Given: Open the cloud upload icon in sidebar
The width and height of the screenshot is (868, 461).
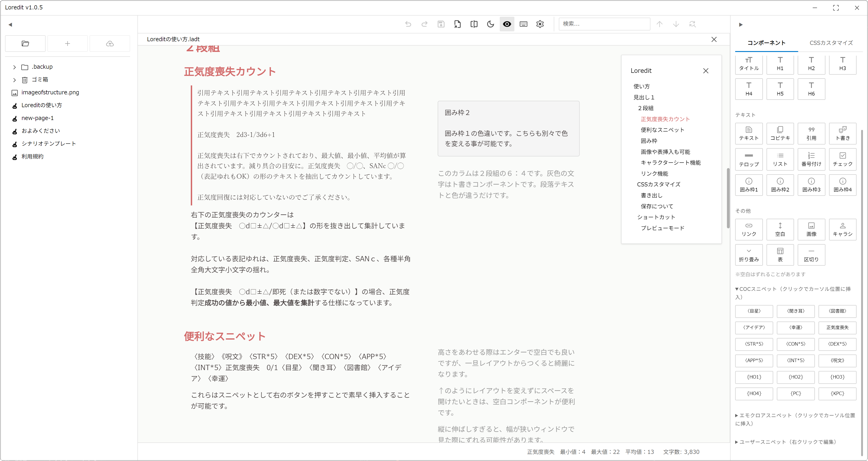Looking at the screenshot, I should (x=109, y=43).
